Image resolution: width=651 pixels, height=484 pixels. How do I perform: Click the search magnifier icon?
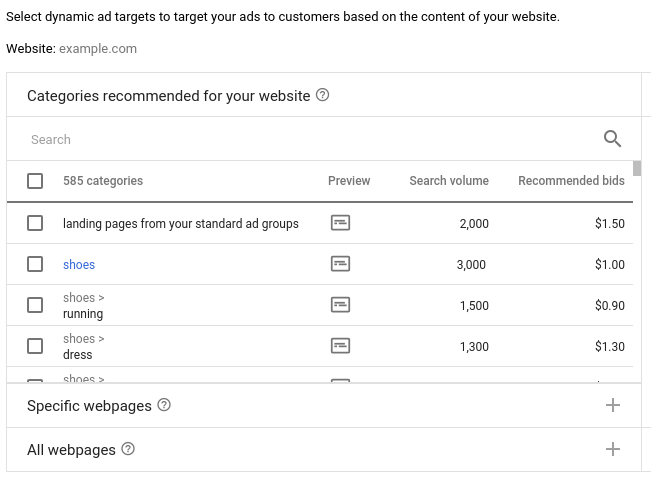(613, 139)
